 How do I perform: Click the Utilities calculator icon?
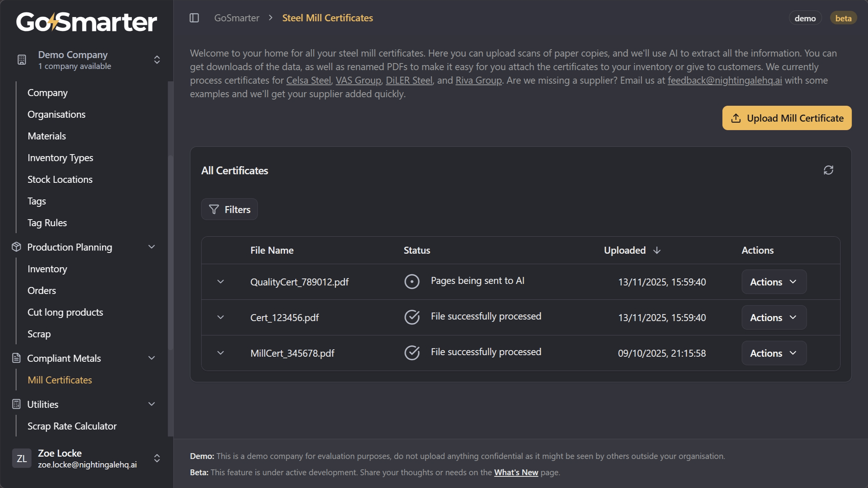point(16,404)
